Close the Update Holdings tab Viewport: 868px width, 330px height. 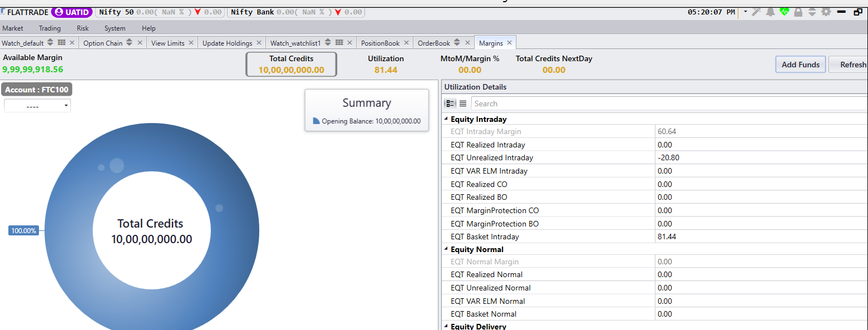[259, 42]
